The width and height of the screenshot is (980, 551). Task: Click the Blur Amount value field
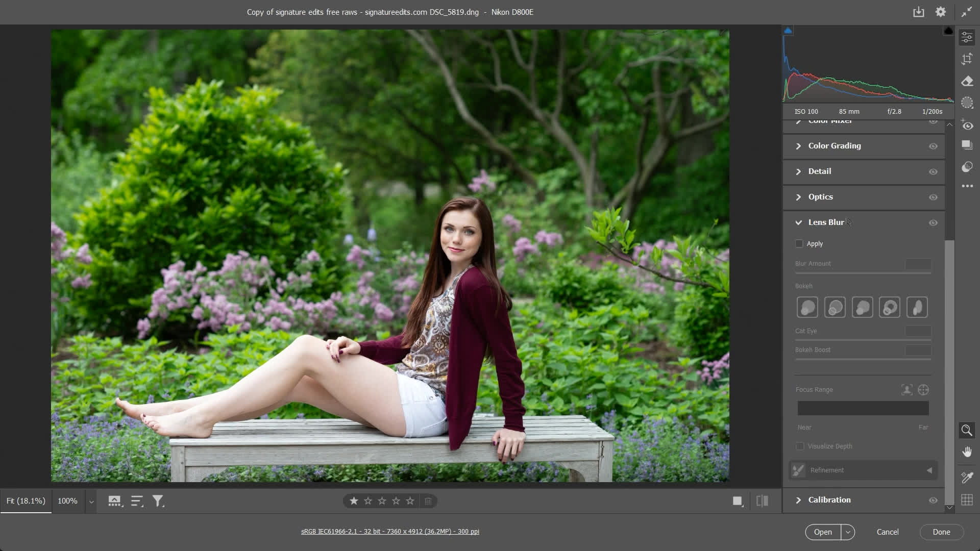[918, 264]
